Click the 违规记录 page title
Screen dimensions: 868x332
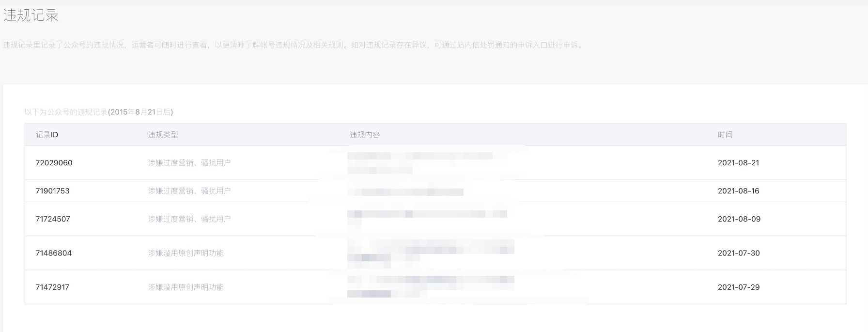click(x=31, y=16)
